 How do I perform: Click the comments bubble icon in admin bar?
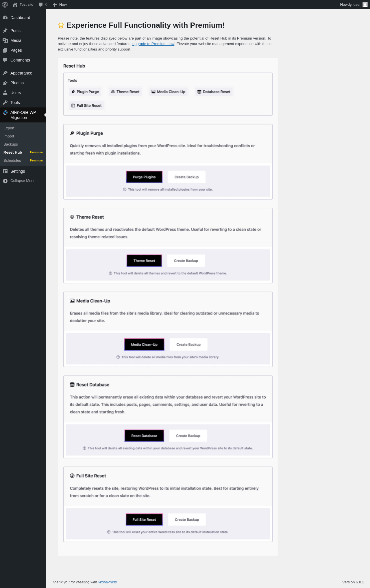click(40, 5)
